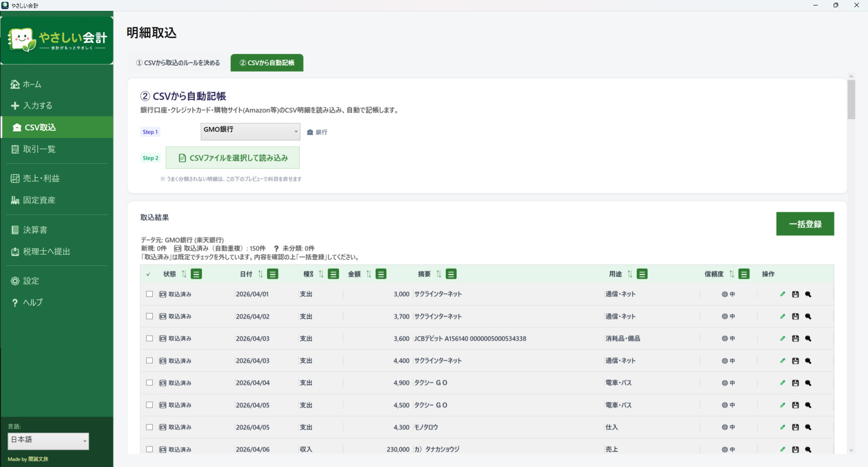This screenshot has width=868, height=467.
Task: Check the box for the 4,500 タクシー GO row
Action: tap(150, 405)
